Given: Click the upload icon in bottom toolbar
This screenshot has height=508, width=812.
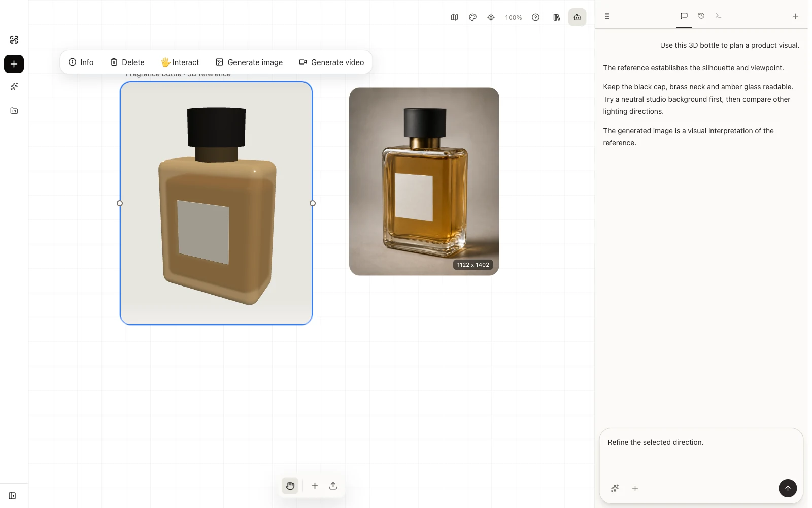Looking at the screenshot, I should (333, 486).
